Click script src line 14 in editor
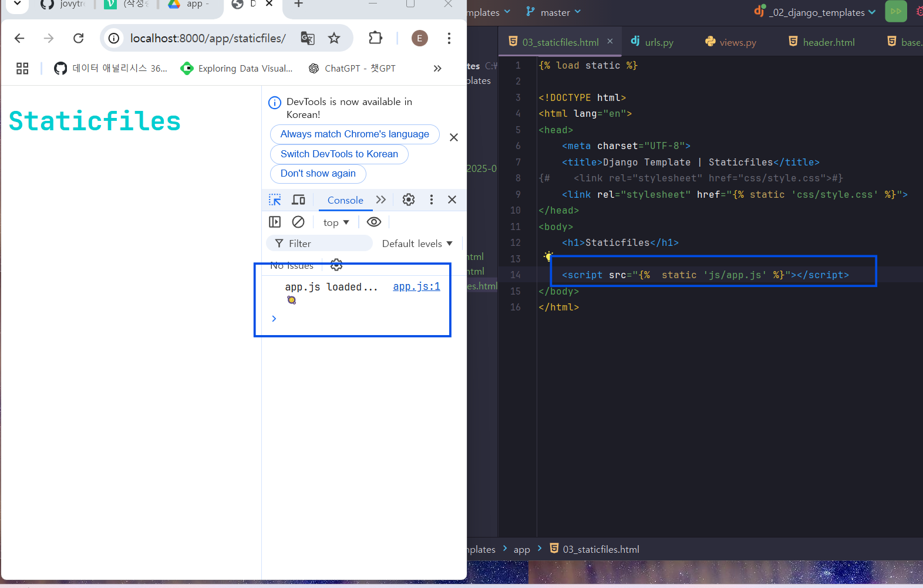The image size is (923, 588). 705,275
